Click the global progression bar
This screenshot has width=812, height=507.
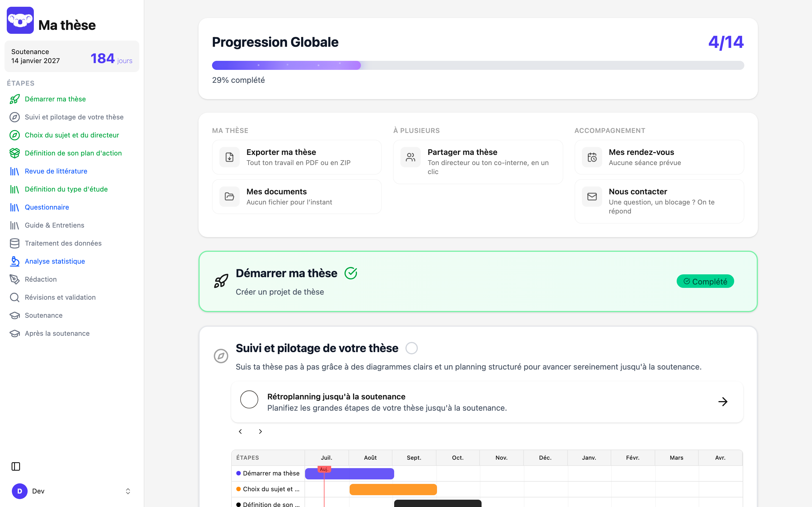pos(478,65)
